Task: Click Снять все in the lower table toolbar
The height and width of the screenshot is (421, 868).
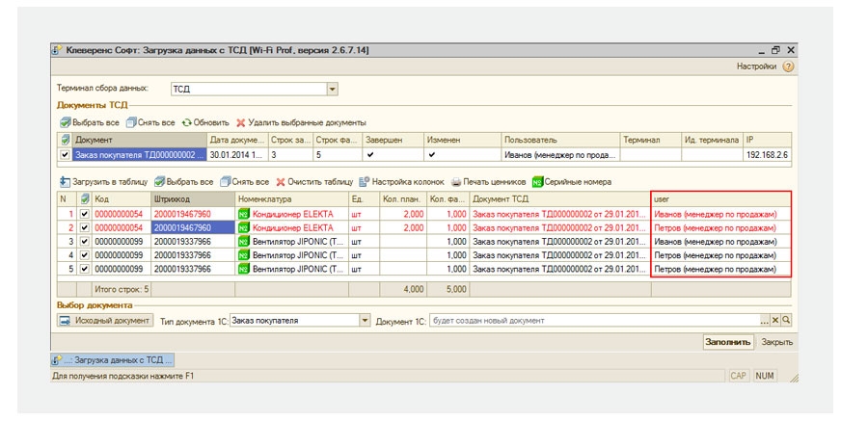Action: (245, 181)
